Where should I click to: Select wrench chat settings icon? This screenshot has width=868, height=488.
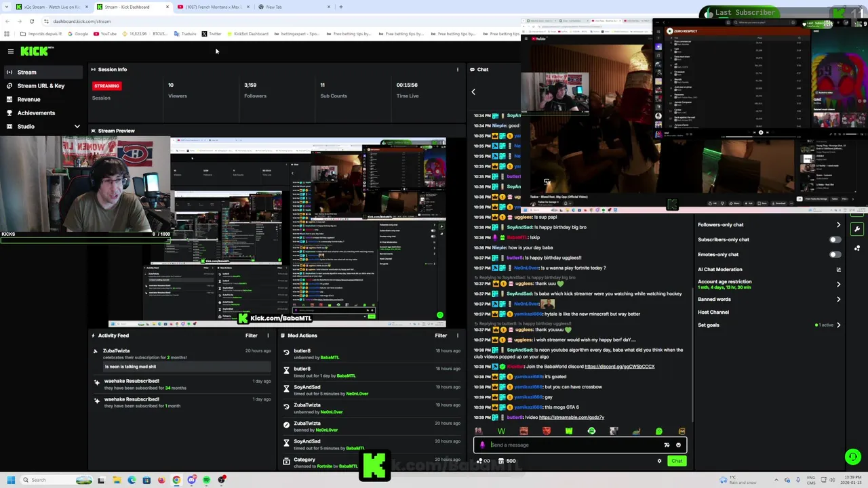pos(857,229)
